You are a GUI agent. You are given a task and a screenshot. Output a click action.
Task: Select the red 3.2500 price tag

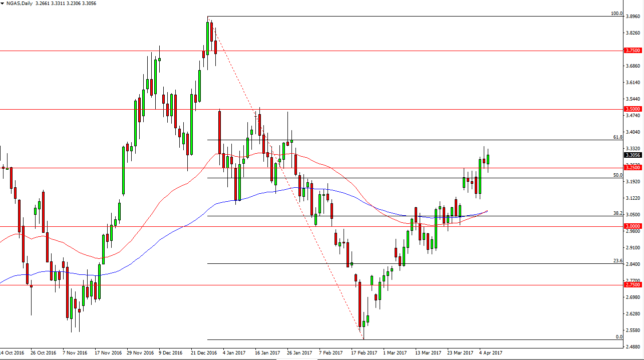[633, 168]
